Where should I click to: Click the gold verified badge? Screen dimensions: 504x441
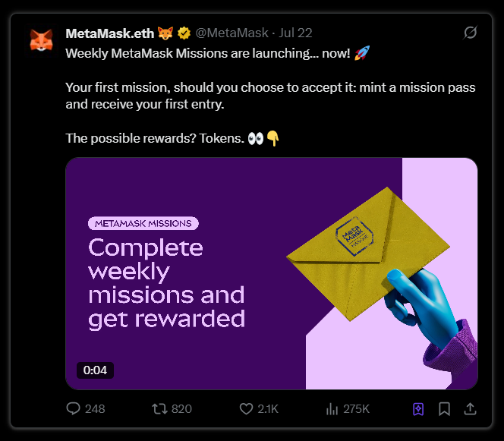(x=183, y=33)
